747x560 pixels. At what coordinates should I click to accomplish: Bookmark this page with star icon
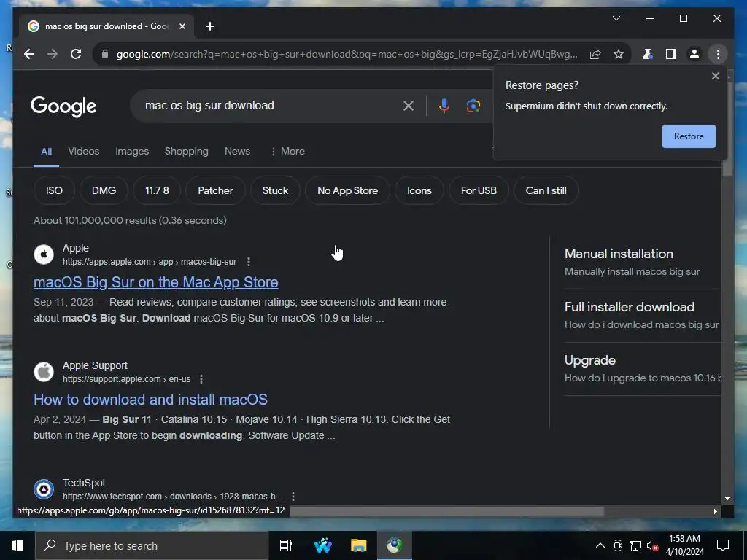pos(619,54)
